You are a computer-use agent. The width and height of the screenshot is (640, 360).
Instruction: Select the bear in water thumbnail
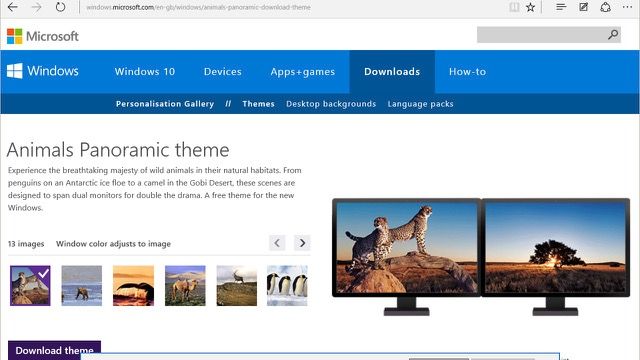point(82,286)
